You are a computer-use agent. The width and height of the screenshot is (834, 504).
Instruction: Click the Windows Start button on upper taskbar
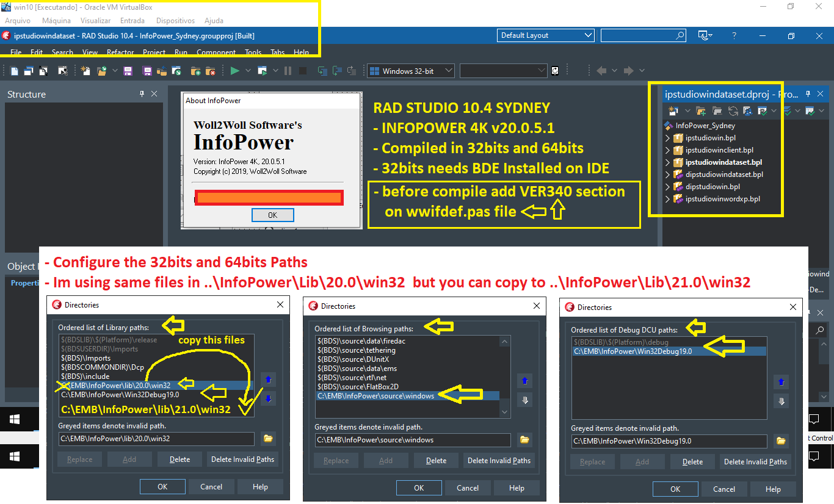click(15, 419)
